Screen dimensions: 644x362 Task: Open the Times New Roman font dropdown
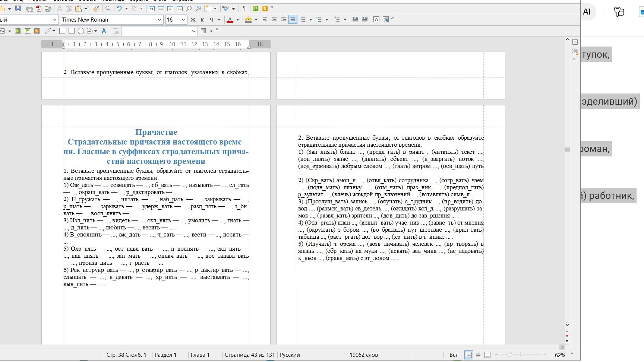click(160, 20)
